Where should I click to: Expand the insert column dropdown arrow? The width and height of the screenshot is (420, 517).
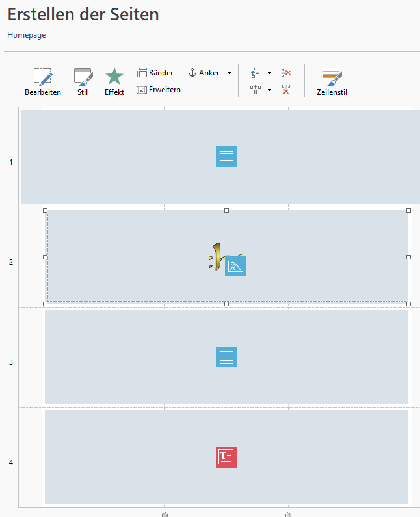[x=269, y=90]
